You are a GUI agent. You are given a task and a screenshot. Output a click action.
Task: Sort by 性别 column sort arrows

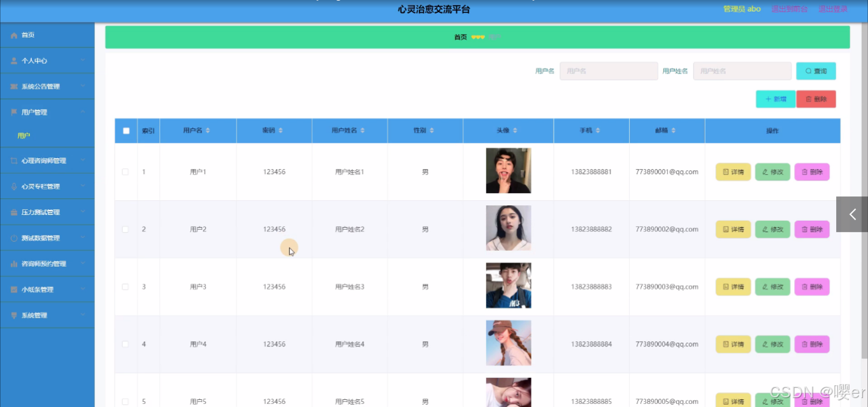tap(431, 130)
